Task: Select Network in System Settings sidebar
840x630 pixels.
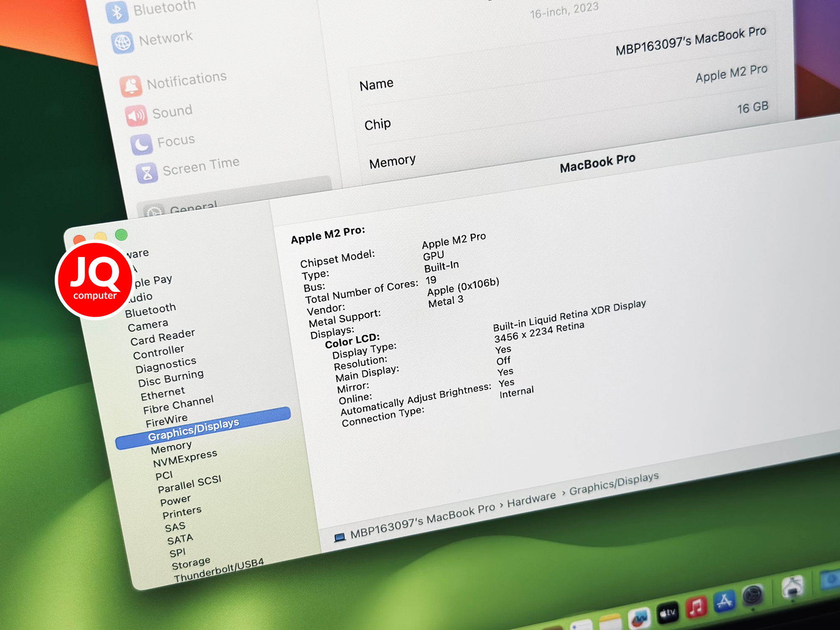Action: 166,39
